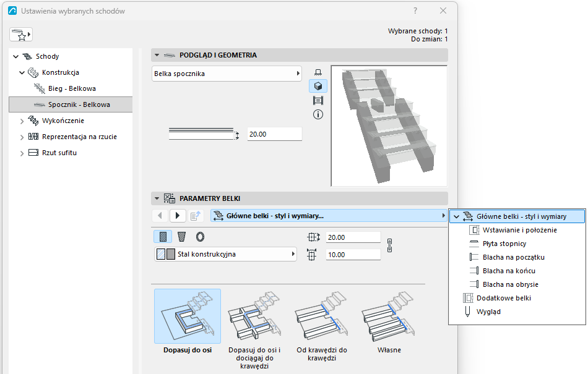The height and width of the screenshot is (374, 588).
Task: Click the beam height 10.00 field
Action: coord(353,255)
